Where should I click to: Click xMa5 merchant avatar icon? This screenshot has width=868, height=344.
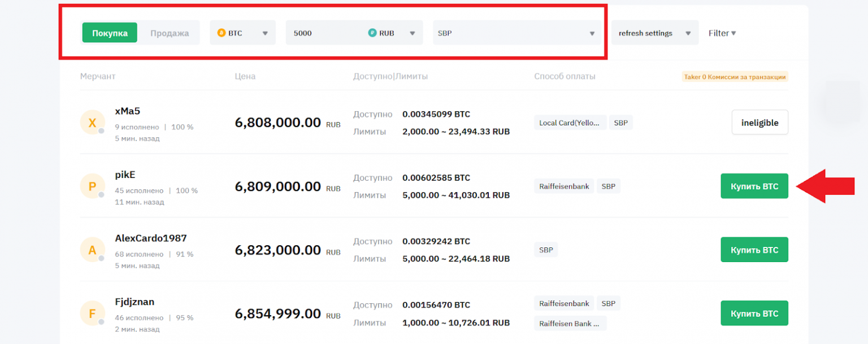pos(92,123)
